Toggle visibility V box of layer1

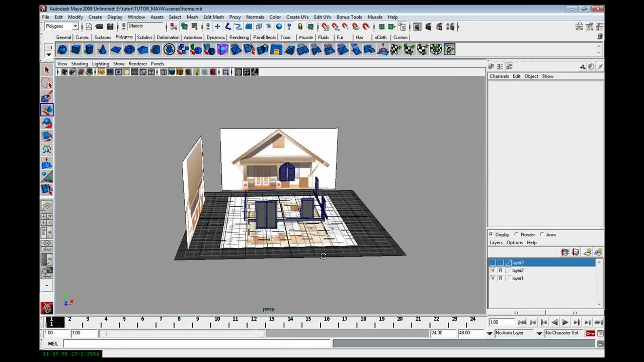[493, 279]
